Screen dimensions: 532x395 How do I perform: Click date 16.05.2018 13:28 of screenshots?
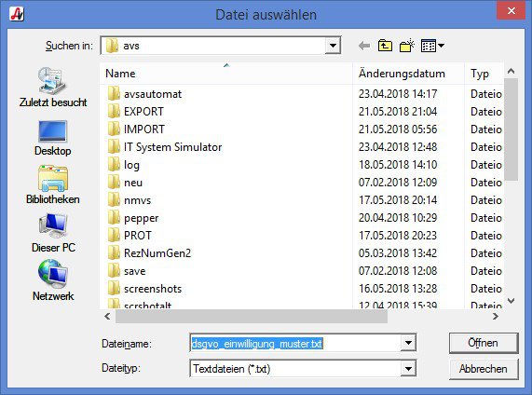pyautogui.click(x=398, y=289)
